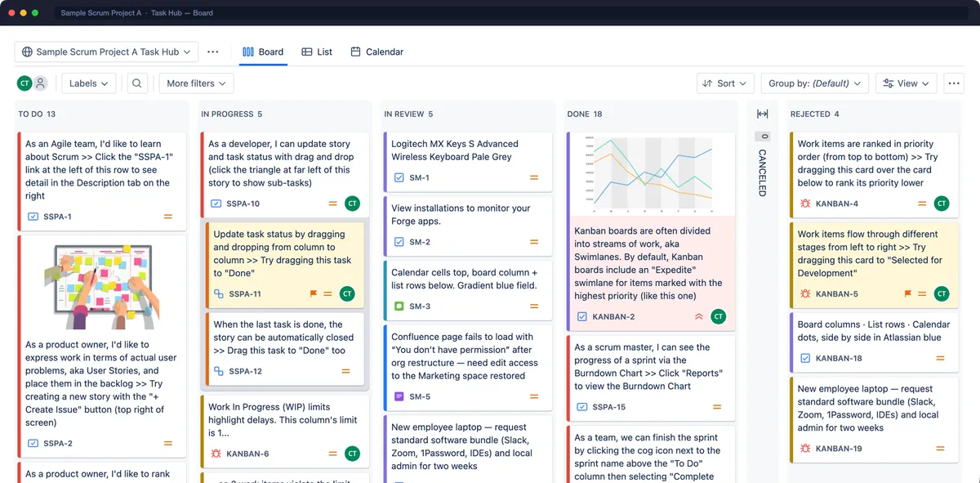980x483 pixels.
Task: Click the medium priority icon on SM-1
Action: (x=534, y=177)
